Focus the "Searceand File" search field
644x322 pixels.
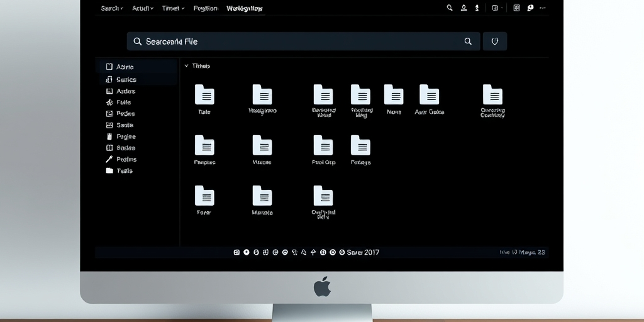[303, 42]
